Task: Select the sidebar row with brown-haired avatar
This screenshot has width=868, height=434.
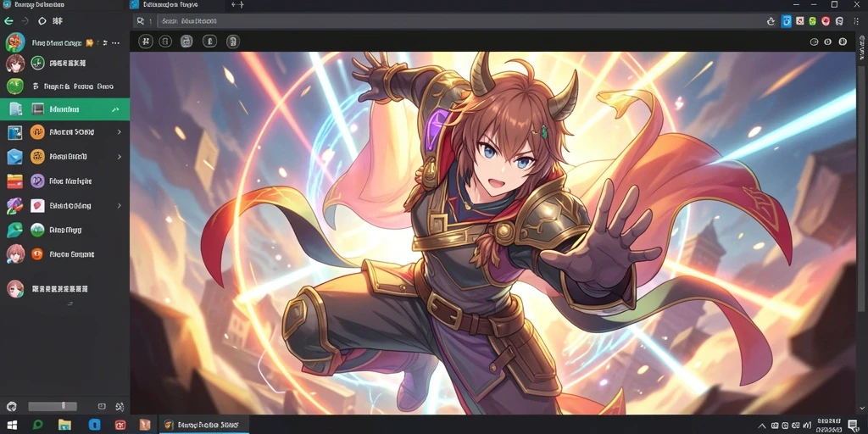Action: coord(64,63)
